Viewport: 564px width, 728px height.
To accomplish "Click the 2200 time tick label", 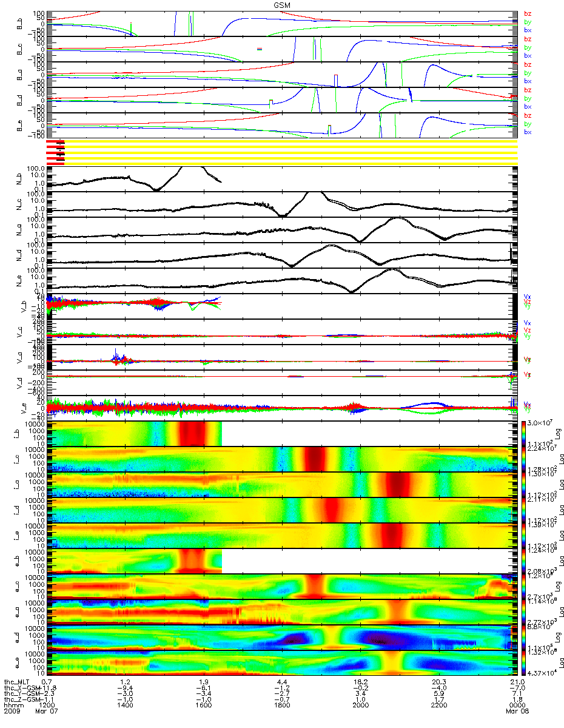I will (x=439, y=706).
